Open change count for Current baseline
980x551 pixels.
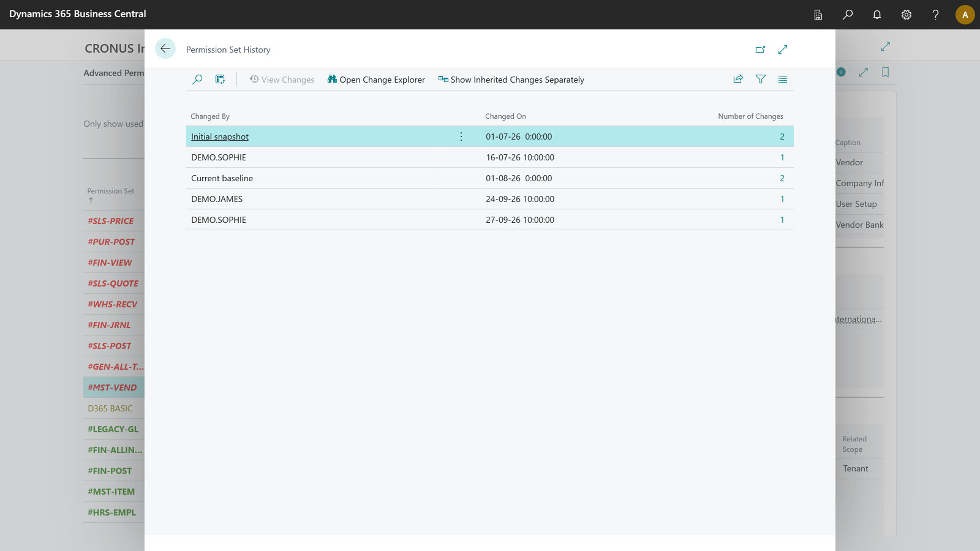[782, 178]
